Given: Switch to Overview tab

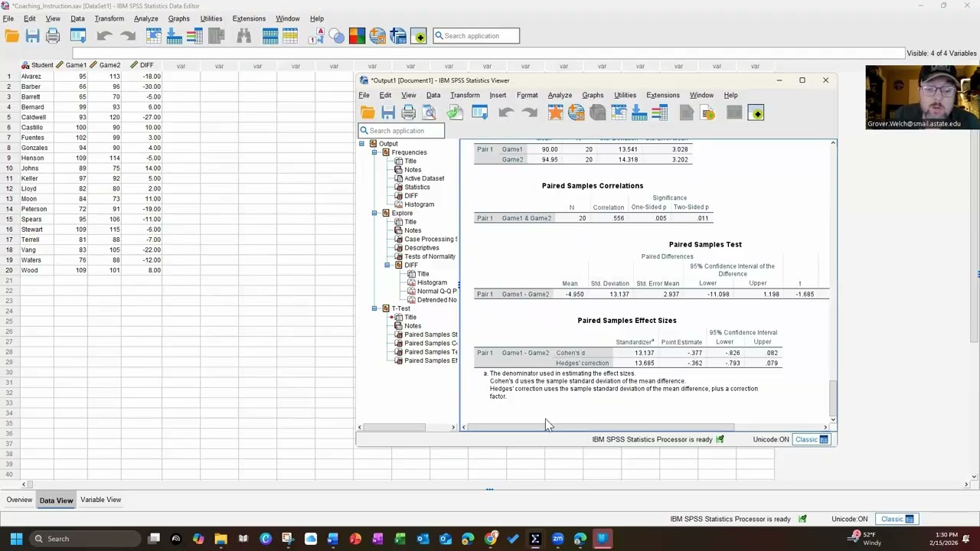Looking at the screenshot, I should coord(19,500).
